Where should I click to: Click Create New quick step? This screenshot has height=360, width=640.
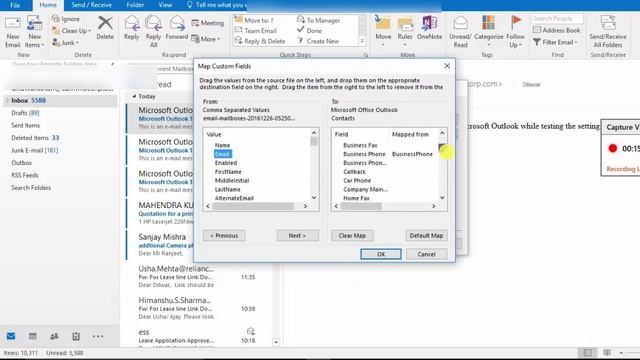point(318,41)
